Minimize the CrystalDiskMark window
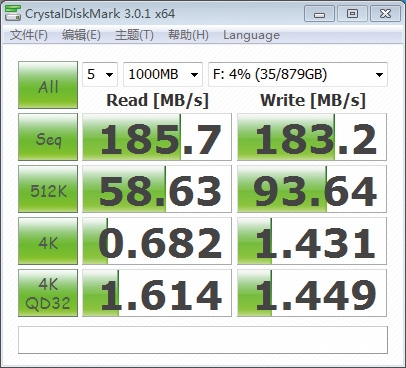Image resolution: width=406 pixels, height=368 pixels. (x=319, y=14)
